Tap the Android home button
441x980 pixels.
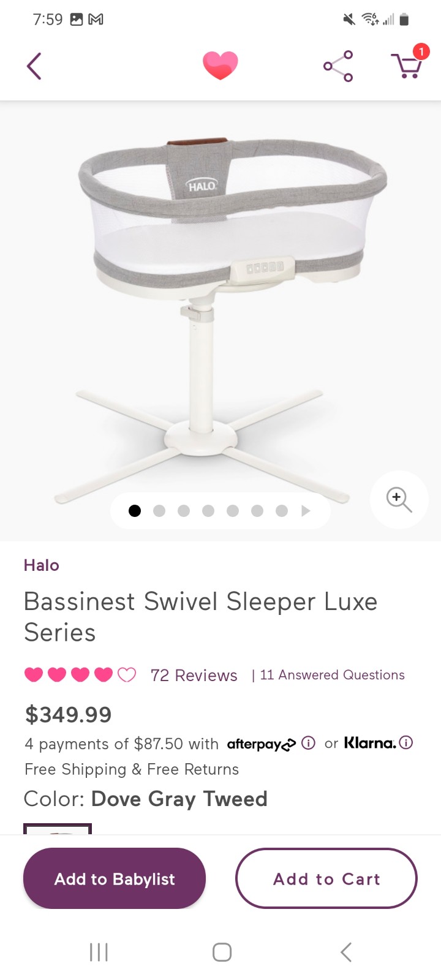222,952
